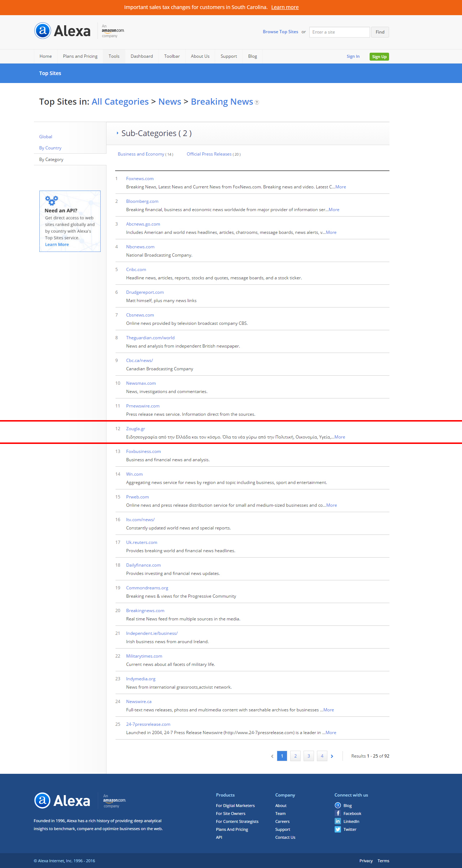
Task: Click the help question mark beside Breaking News
Action: pos(257,102)
